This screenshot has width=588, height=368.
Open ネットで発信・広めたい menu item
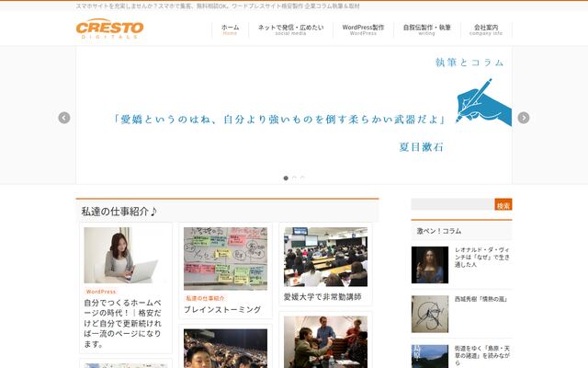290,29
